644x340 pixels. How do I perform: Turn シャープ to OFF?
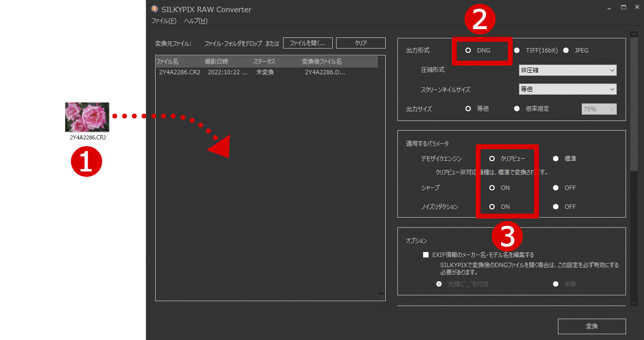coord(555,187)
